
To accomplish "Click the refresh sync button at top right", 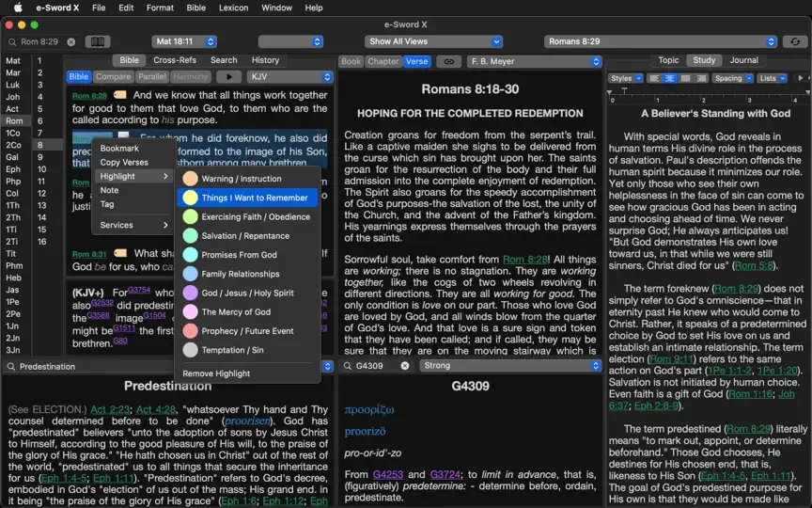I will [795, 41].
